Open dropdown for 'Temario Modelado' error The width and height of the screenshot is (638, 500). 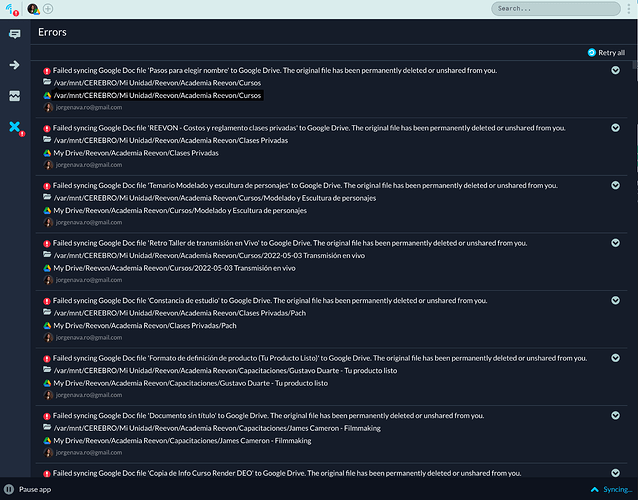point(615,186)
